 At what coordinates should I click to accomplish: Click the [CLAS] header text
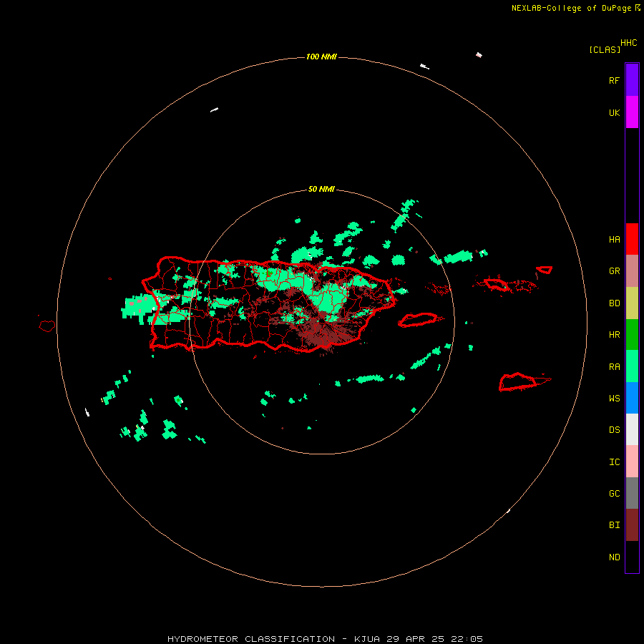(605, 49)
